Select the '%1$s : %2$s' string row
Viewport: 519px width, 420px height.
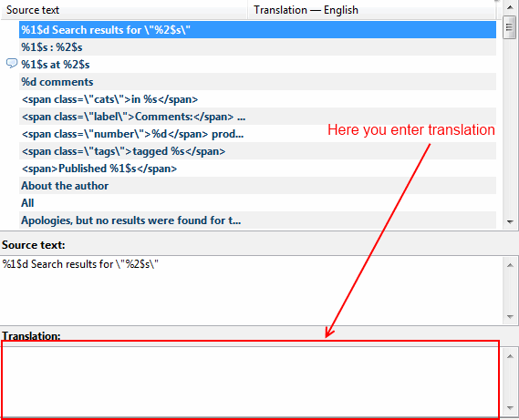click(257, 47)
